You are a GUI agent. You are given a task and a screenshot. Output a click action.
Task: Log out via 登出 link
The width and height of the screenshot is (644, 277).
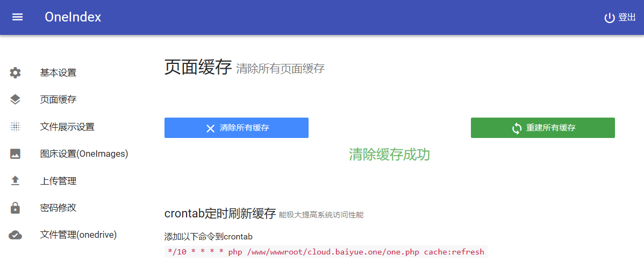(x=620, y=17)
